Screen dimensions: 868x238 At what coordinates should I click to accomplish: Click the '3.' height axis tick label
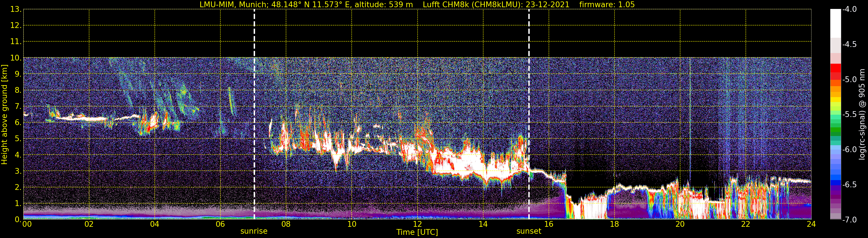pos(18,171)
